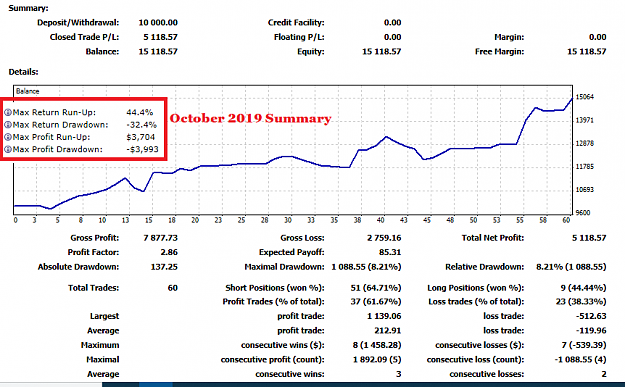Click the Max Profit Drawdown label
The image size is (625, 387).
pyautogui.click(x=58, y=149)
